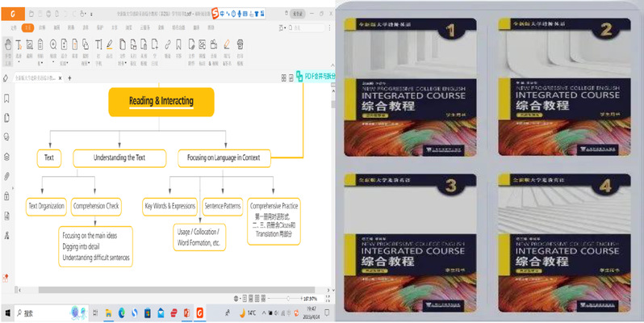
Task: Click the orange Foxit logo button
Action: click(x=13, y=14)
